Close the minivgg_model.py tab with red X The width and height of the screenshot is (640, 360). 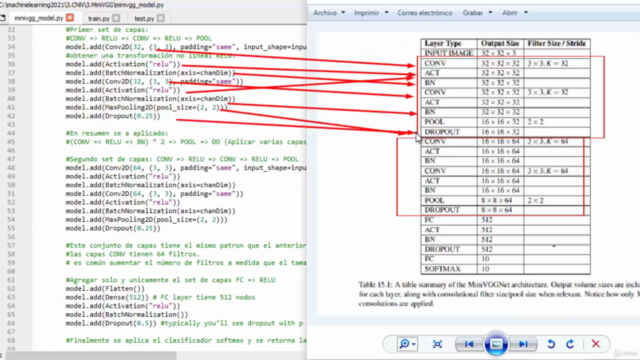70,18
